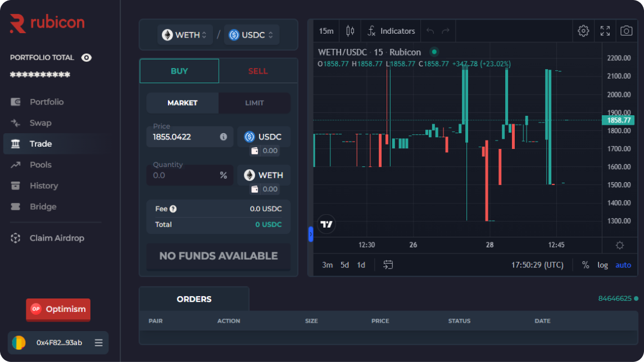Open the Bridge page
Screen dimensions: 644x362
tap(43, 207)
